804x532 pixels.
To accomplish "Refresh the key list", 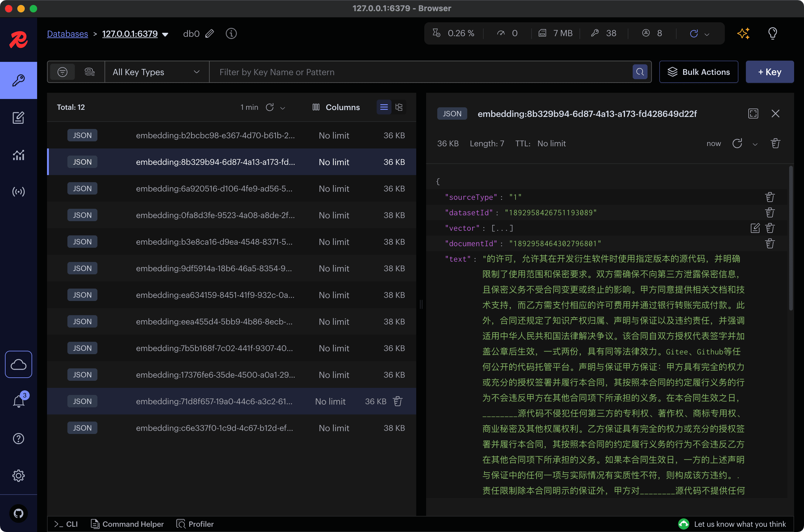I will tap(270, 107).
